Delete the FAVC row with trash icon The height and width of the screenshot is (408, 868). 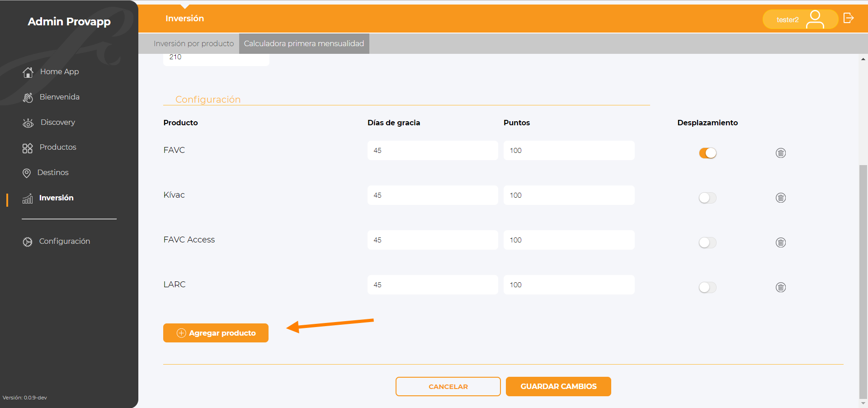(781, 153)
